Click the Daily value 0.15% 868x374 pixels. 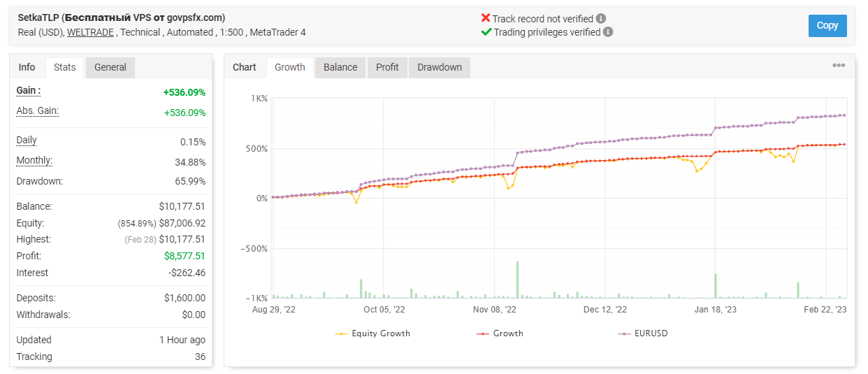coord(192,142)
